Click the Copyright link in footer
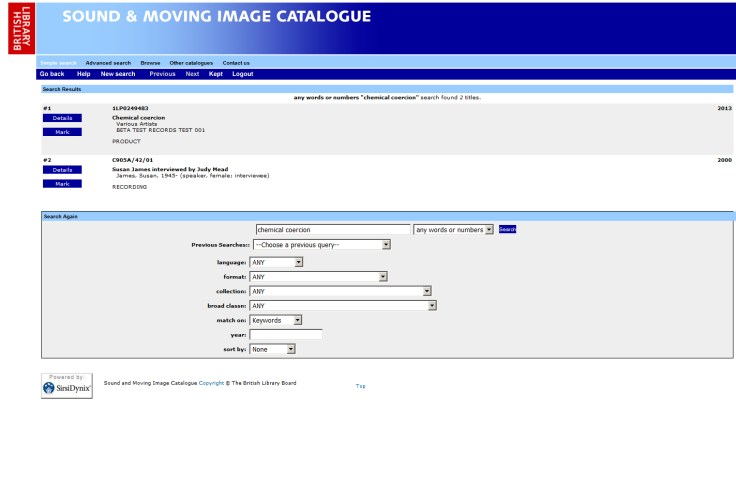This screenshot has width=736, height=483. (211, 383)
